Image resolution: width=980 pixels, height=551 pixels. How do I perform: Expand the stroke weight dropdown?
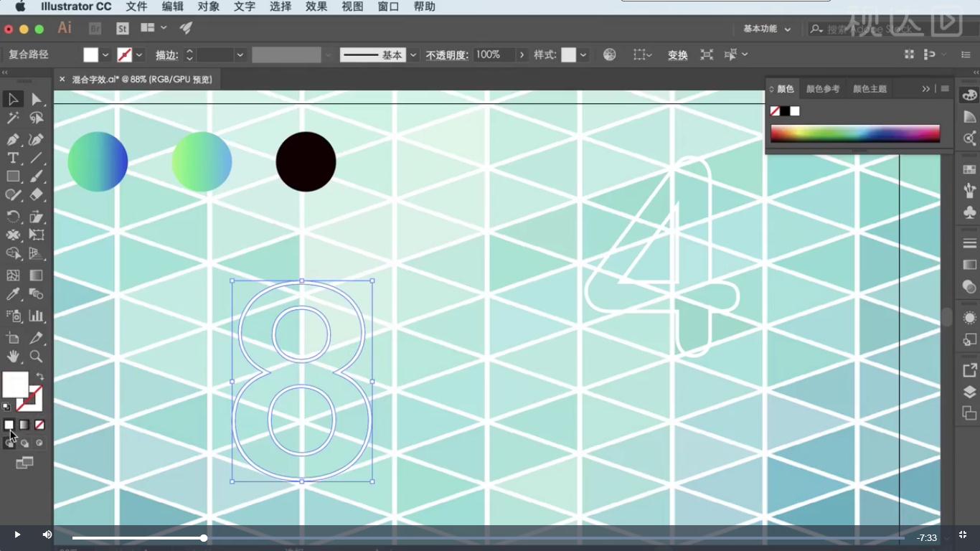tap(240, 55)
